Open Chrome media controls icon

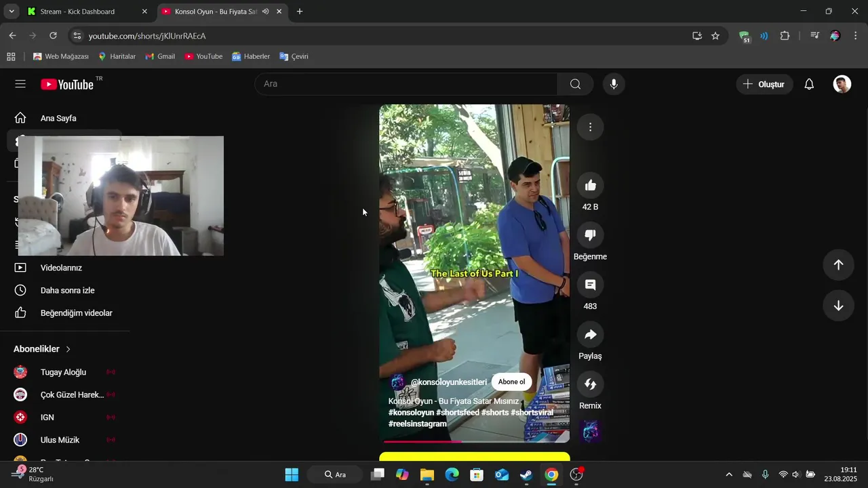point(815,36)
